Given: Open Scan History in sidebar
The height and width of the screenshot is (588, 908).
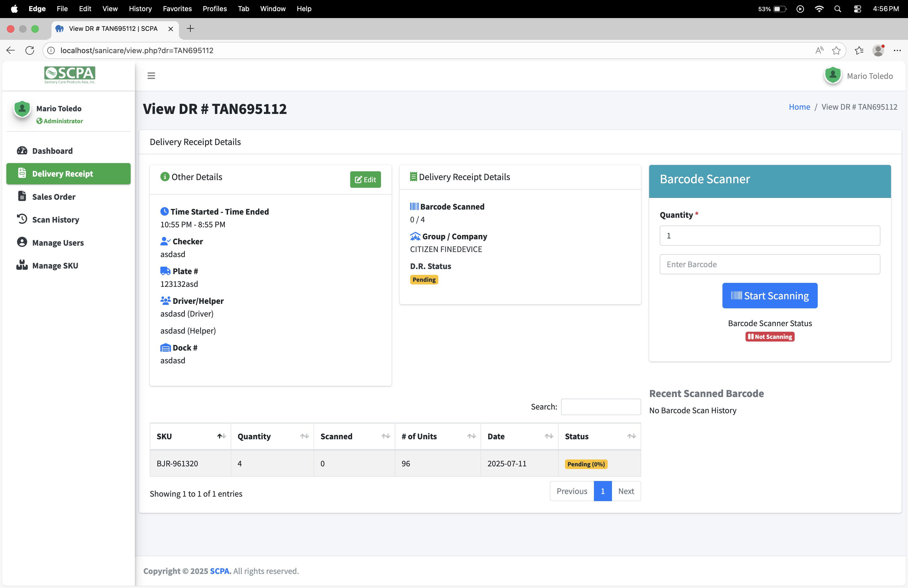Looking at the screenshot, I should pyautogui.click(x=55, y=219).
